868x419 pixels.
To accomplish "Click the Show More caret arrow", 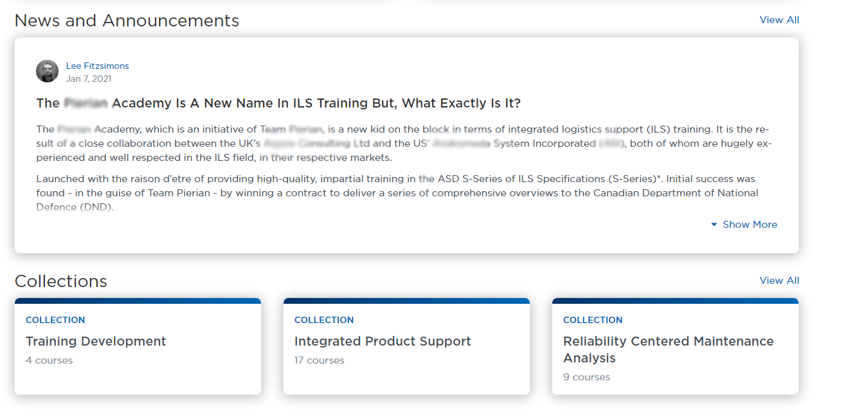I will point(714,225).
